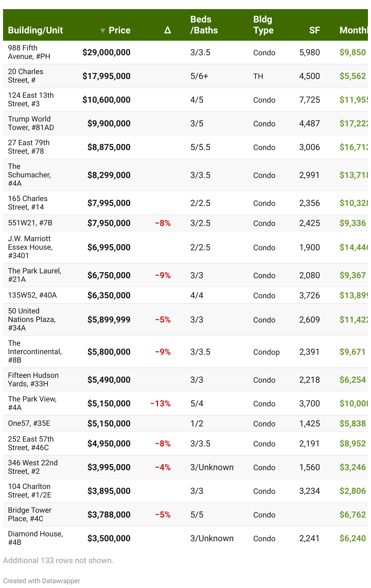Sort by the Δ change column header

click(x=167, y=30)
